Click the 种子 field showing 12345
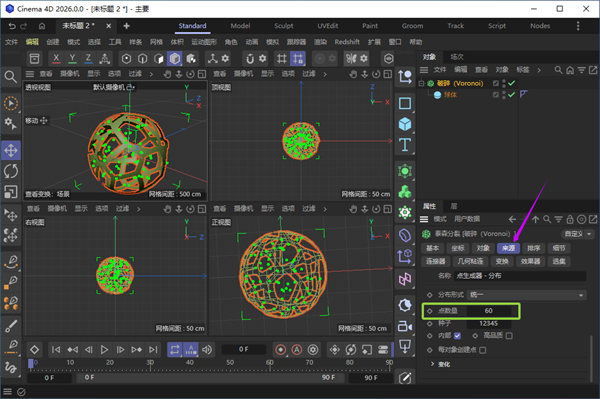 tap(489, 324)
